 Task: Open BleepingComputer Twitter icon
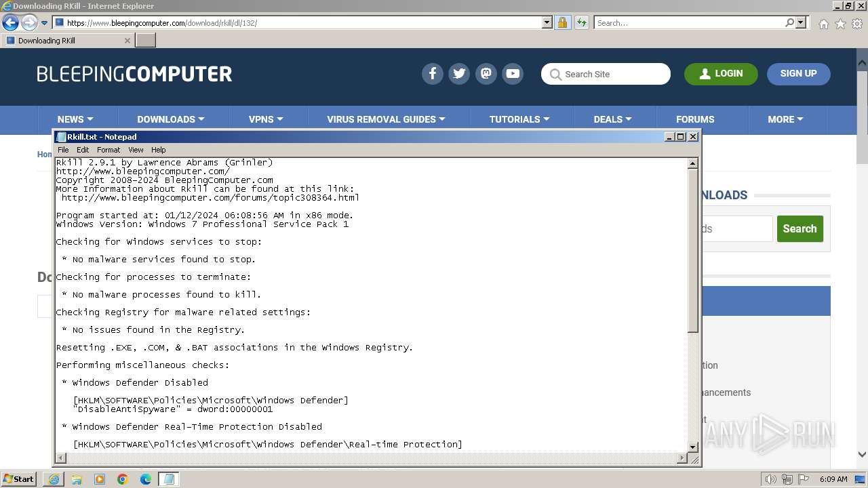(459, 74)
